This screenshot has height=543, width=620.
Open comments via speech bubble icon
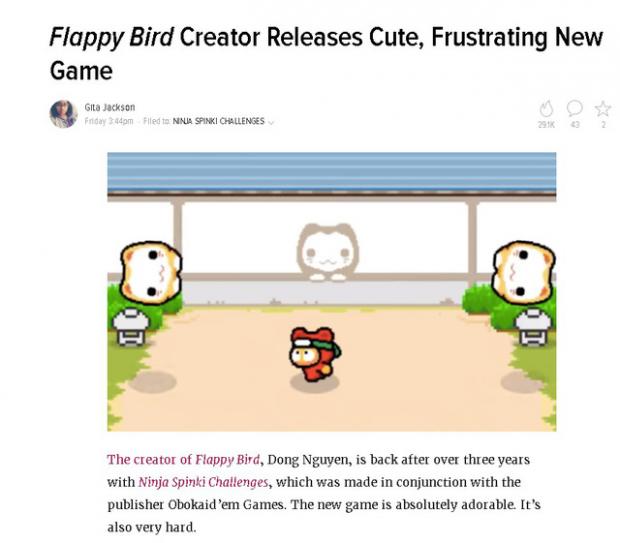(x=574, y=108)
